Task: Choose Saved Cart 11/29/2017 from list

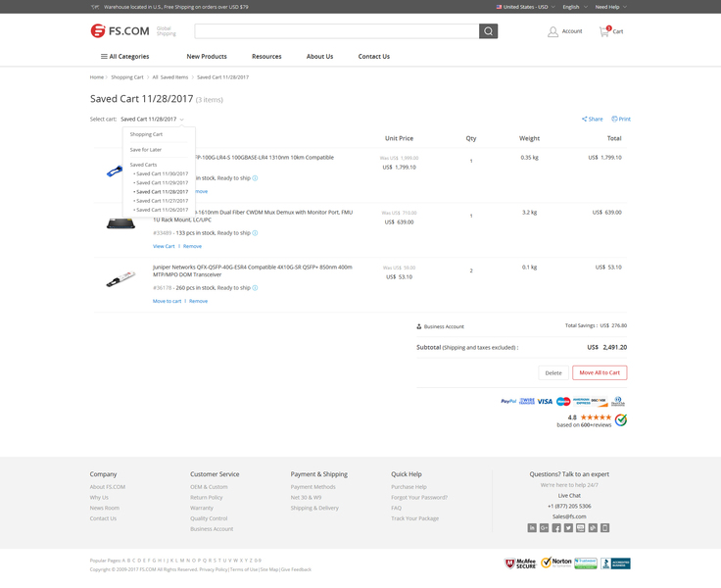Action: point(161,182)
